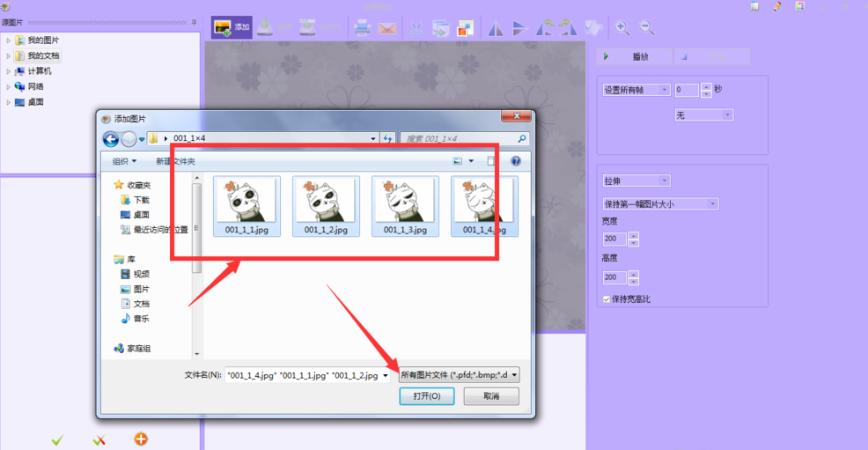Select 家庭组 in the dialog sidebar

point(132,349)
